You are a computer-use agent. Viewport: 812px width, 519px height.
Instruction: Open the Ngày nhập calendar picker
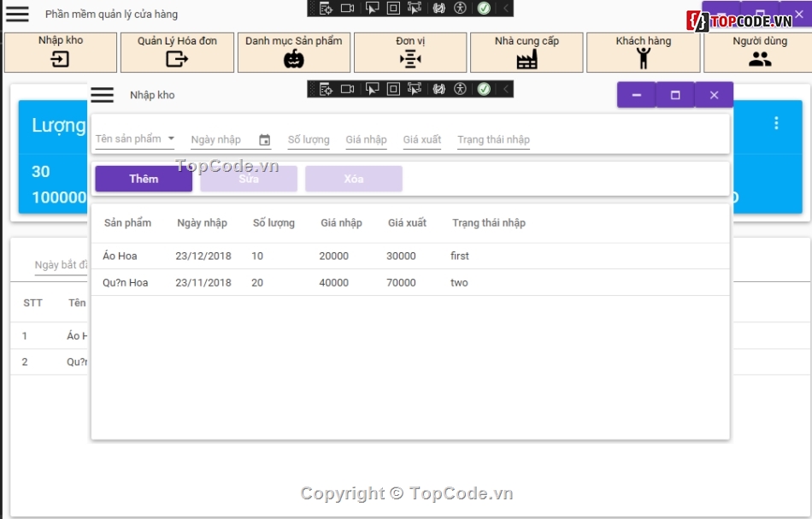pyautogui.click(x=264, y=140)
